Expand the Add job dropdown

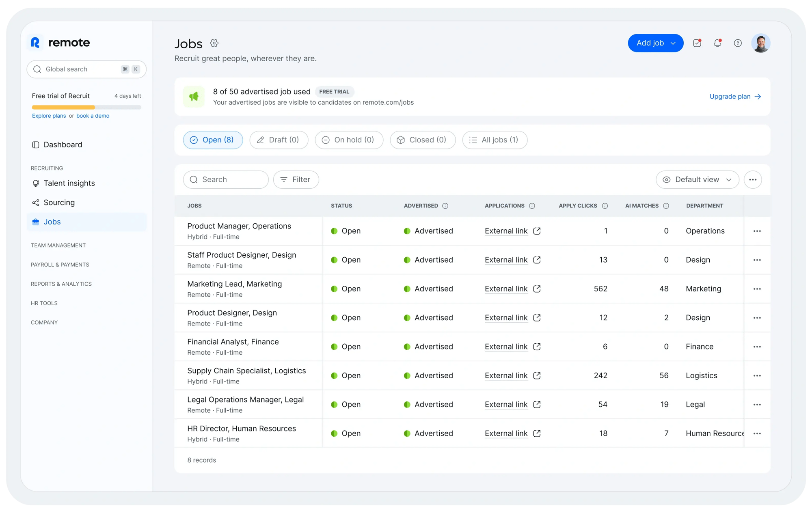tap(673, 43)
